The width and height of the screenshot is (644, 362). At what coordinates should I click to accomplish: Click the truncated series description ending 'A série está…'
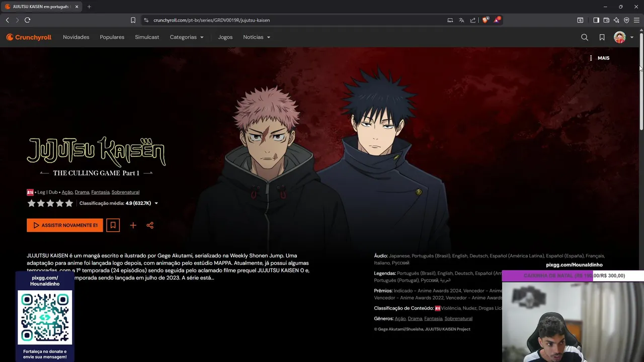(x=168, y=266)
